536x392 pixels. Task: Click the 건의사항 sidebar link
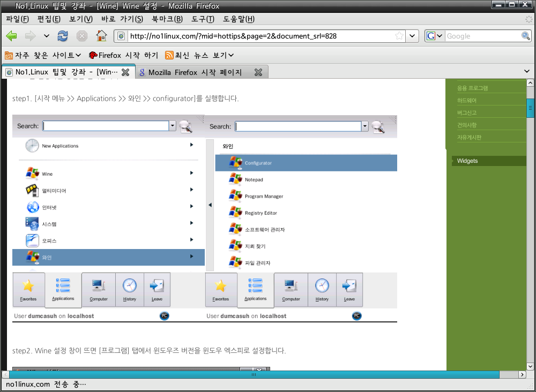pyautogui.click(x=467, y=125)
